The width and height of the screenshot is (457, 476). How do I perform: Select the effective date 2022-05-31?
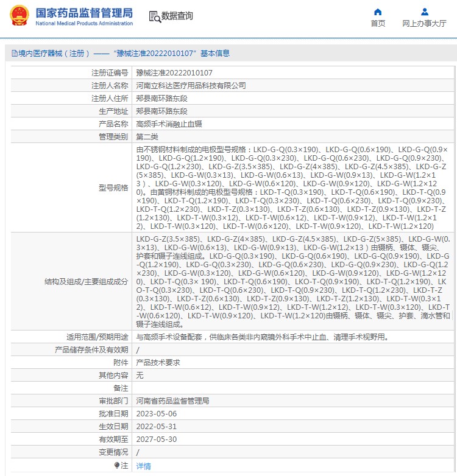click(157, 426)
